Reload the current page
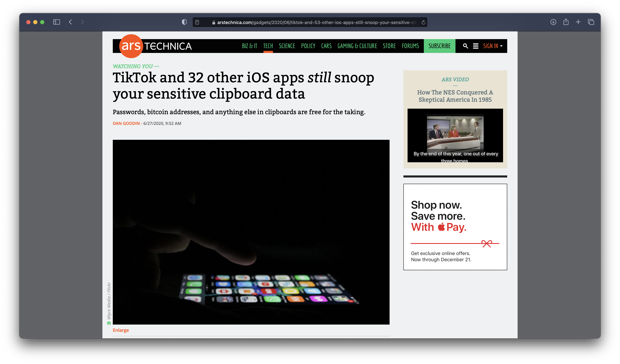Screen dimensions: 620x364 click(x=423, y=22)
